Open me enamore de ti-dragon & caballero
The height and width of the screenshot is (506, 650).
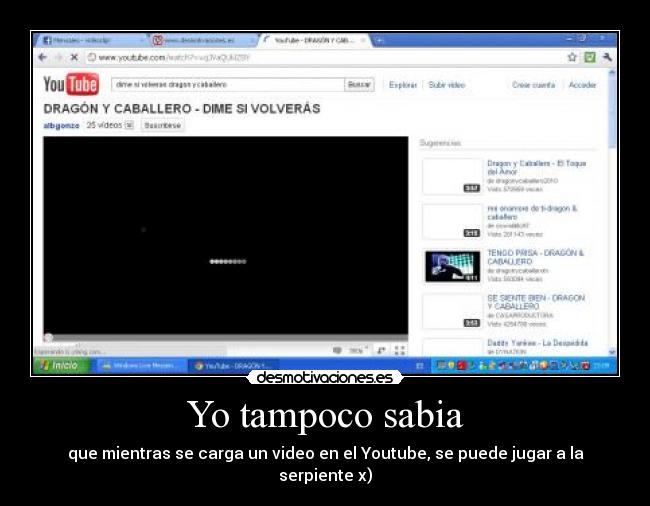pyautogui.click(x=532, y=213)
